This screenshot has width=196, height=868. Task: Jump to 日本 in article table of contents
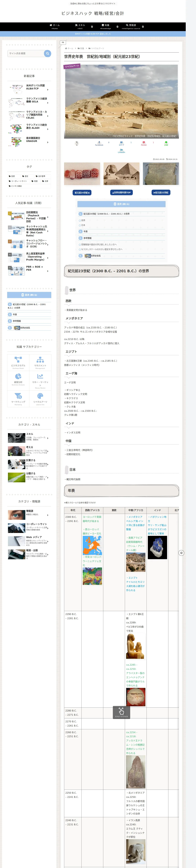tap(83, 225)
